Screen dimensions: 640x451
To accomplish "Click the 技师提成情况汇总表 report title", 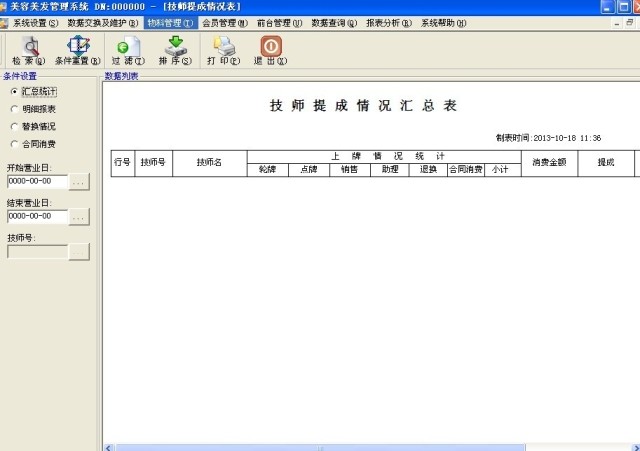I will pos(363,106).
